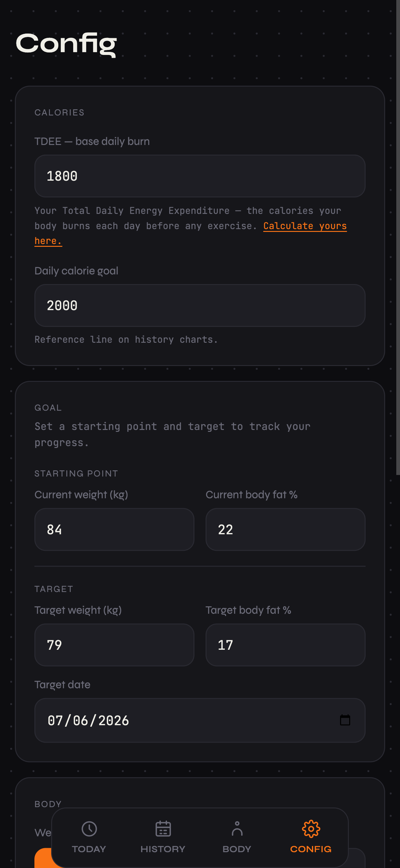The height and width of the screenshot is (868, 400).
Task: Click the "Target date" label text
Action: pos(62,685)
